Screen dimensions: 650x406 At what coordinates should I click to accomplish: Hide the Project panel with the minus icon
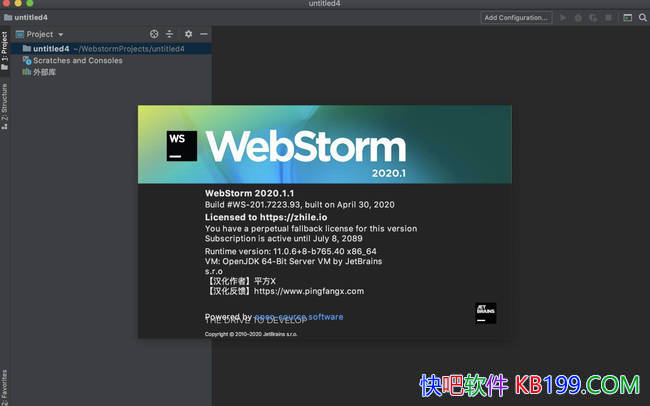203,34
